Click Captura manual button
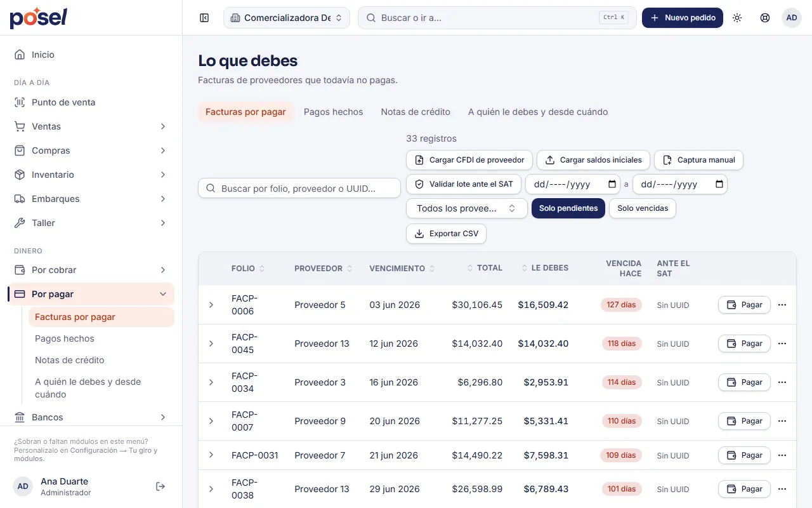 tap(698, 160)
